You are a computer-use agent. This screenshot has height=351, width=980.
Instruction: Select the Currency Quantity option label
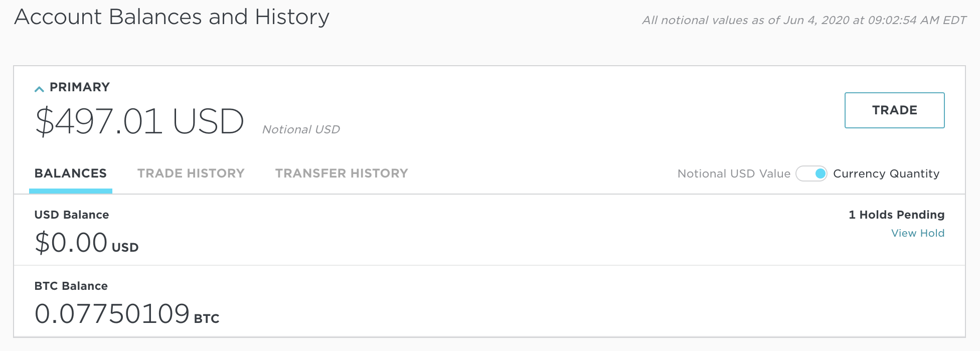(x=886, y=174)
